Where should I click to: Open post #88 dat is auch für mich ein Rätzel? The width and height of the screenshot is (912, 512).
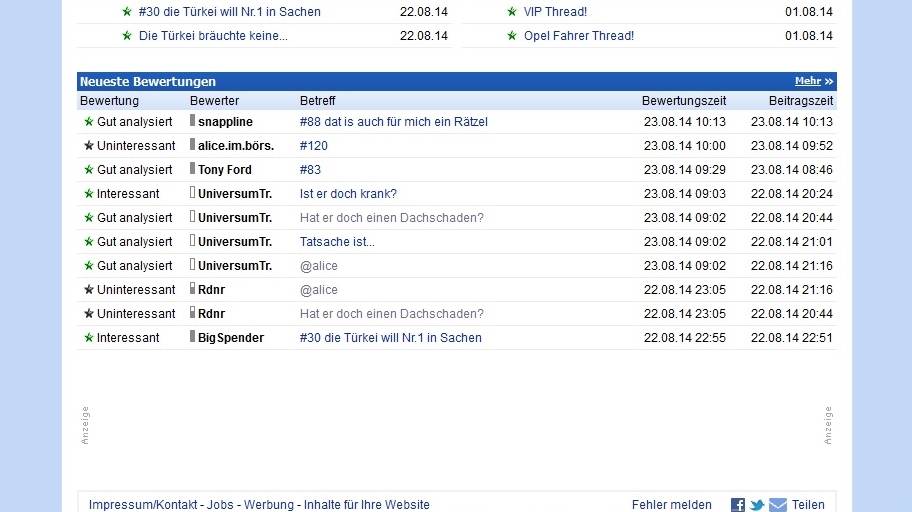tap(394, 122)
